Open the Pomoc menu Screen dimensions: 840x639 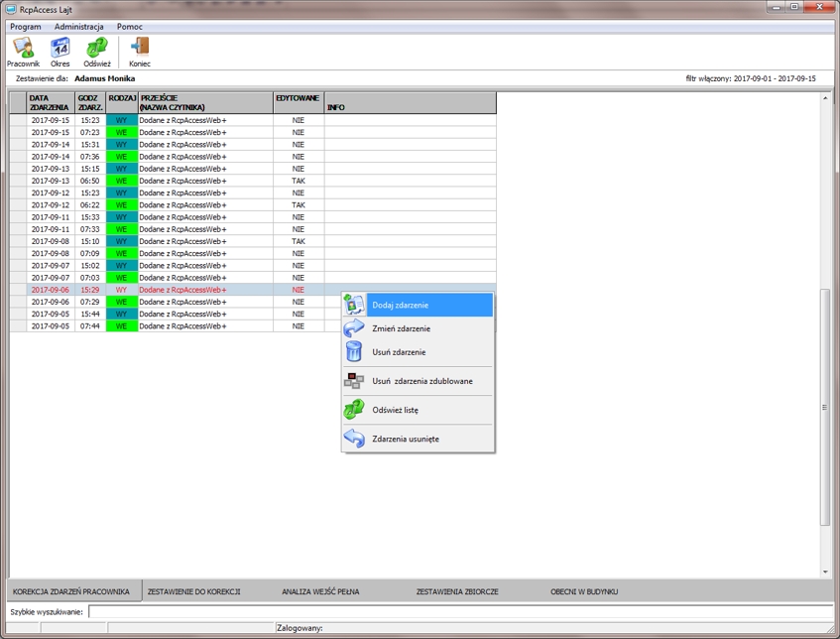[130, 27]
